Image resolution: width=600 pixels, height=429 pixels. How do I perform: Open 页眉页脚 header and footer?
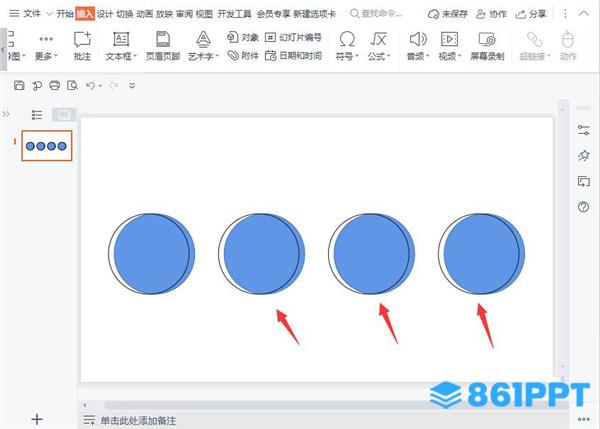click(163, 46)
